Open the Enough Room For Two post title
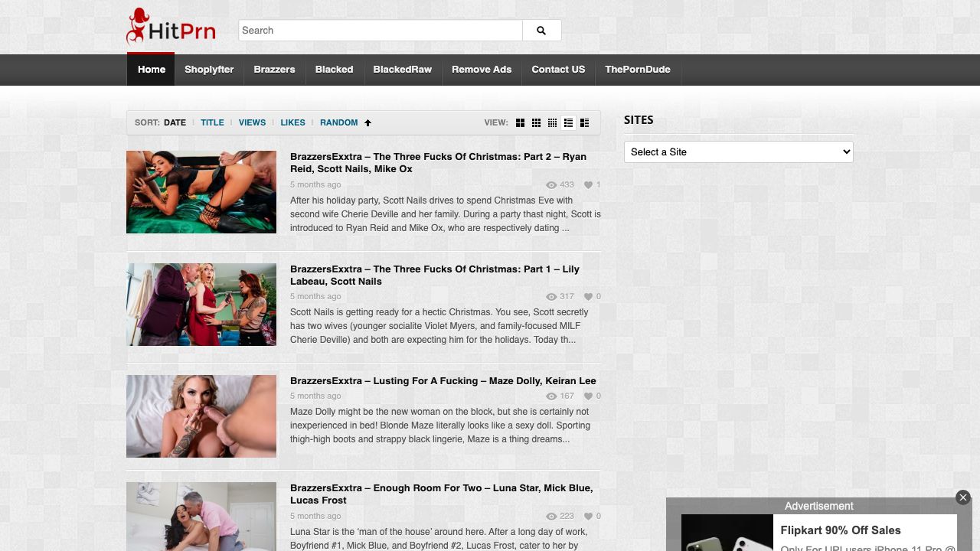The height and width of the screenshot is (551, 980). tap(441, 494)
